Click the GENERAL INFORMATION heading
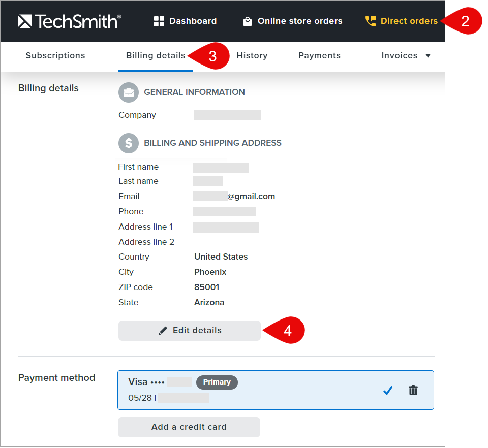Image resolution: width=488 pixels, height=448 pixels. (194, 92)
